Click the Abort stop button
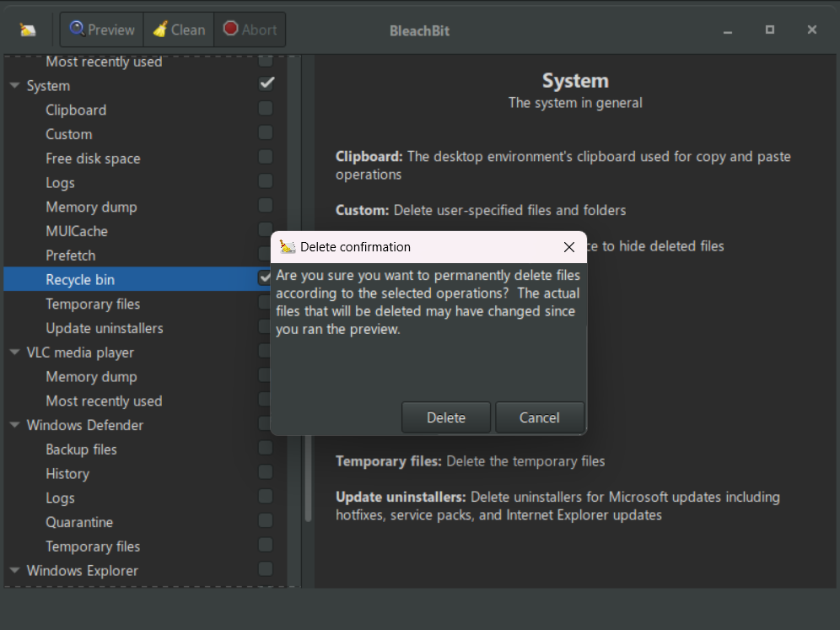840x630 pixels. [250, 30]
